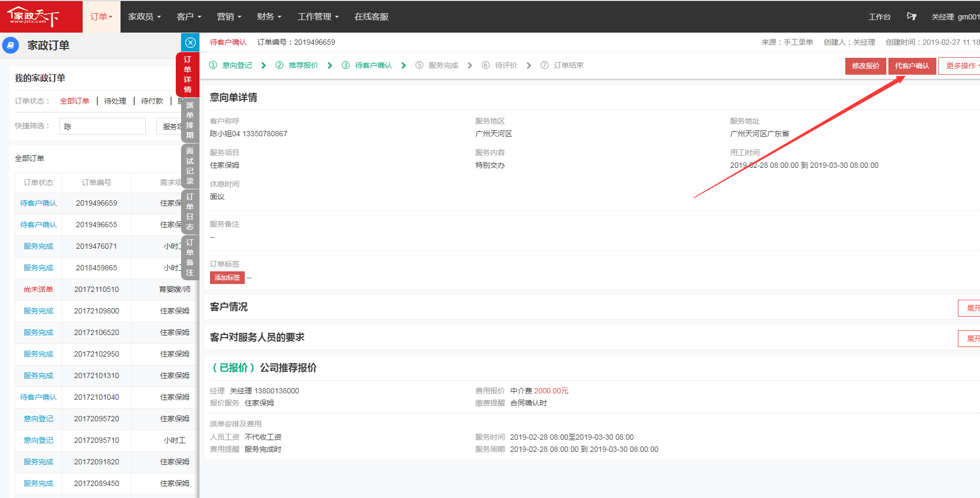Image resolution: width=980 pixels, height=498 pixels.
Task: Click the 代客户确认 button
Action: click(x=912, y=66)
